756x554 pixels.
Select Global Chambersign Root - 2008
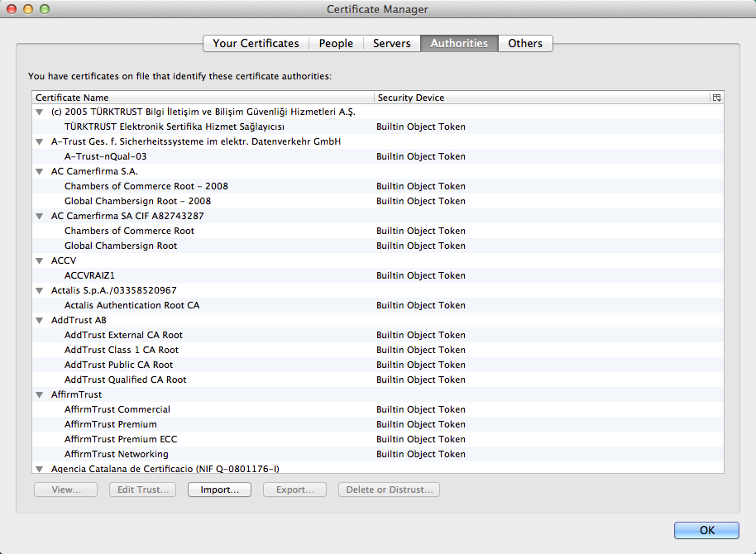[137, 201]
